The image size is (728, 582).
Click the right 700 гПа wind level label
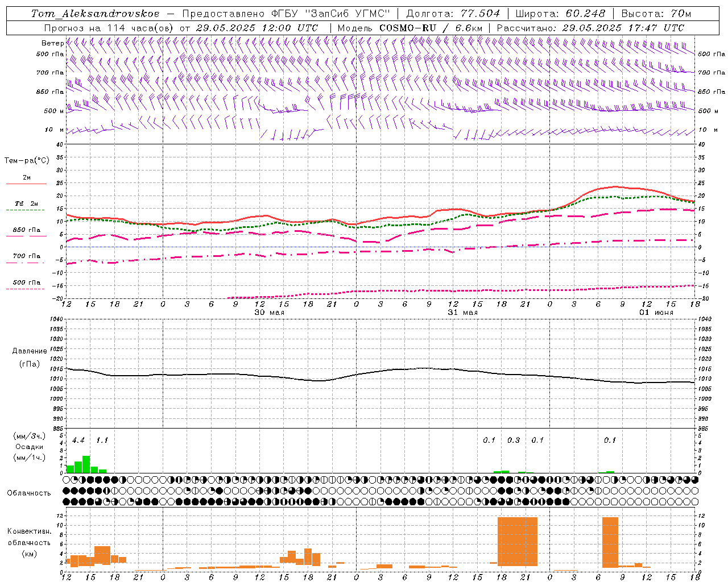tap(712, 73)
